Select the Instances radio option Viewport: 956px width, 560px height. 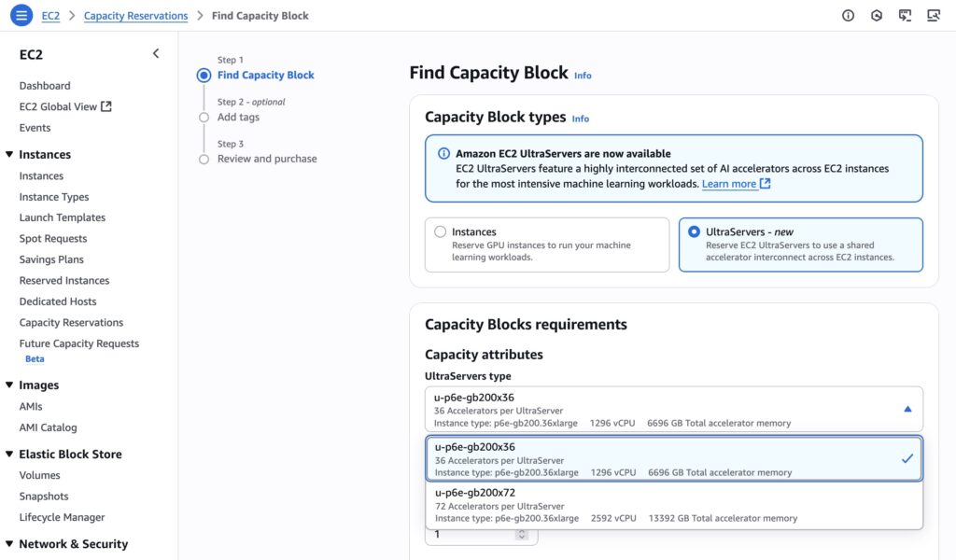[441, 232]
